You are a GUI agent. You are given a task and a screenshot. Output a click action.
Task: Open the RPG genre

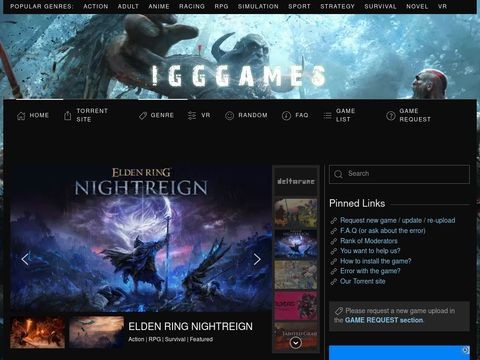point(221,6)
